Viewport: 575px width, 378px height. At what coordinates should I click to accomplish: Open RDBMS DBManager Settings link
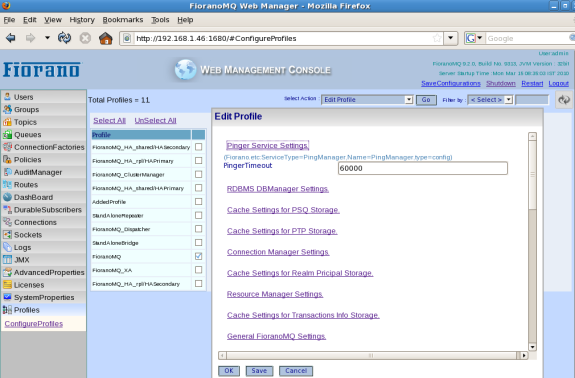tap(278, 189)
